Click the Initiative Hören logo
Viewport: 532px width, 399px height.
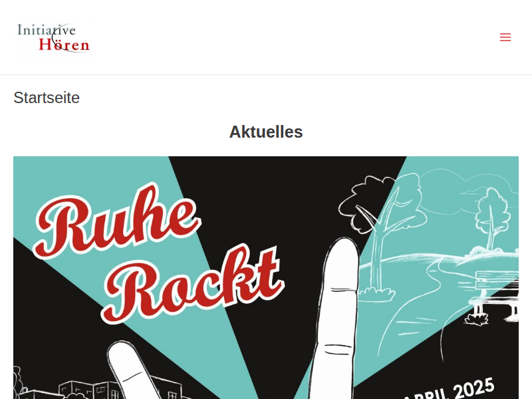pos(54,37)
